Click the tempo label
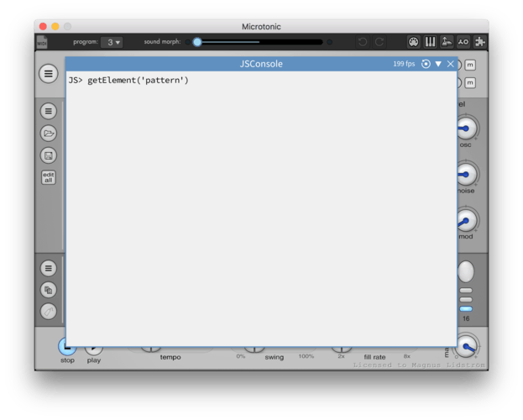Viewport: 523px width, 420px height. click(170, 357)
